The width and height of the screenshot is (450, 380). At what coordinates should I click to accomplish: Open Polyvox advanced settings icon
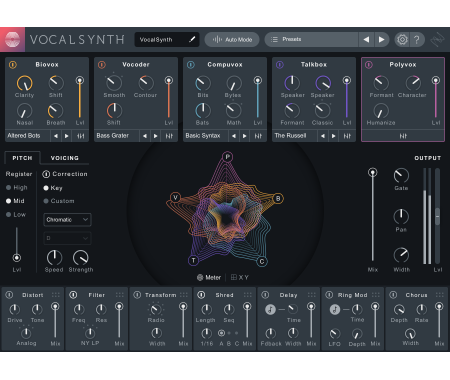click(403, 136)
